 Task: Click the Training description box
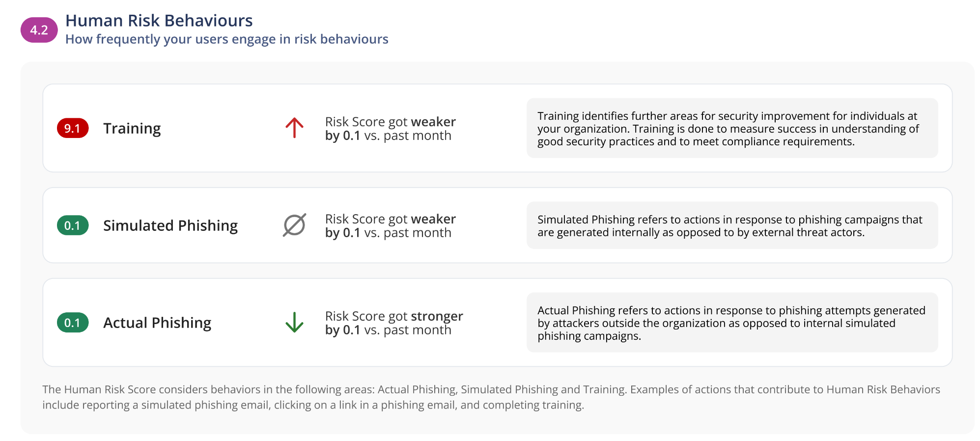(x=732, y=128)
